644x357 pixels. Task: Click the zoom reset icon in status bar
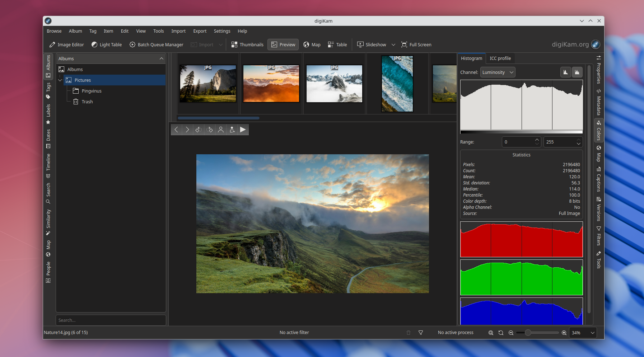(x=501, y=333)
